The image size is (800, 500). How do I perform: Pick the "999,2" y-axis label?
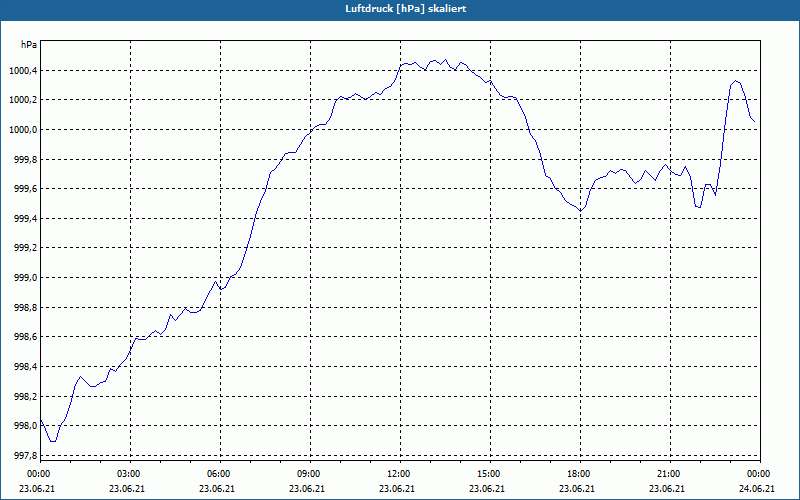coord(25,248)
